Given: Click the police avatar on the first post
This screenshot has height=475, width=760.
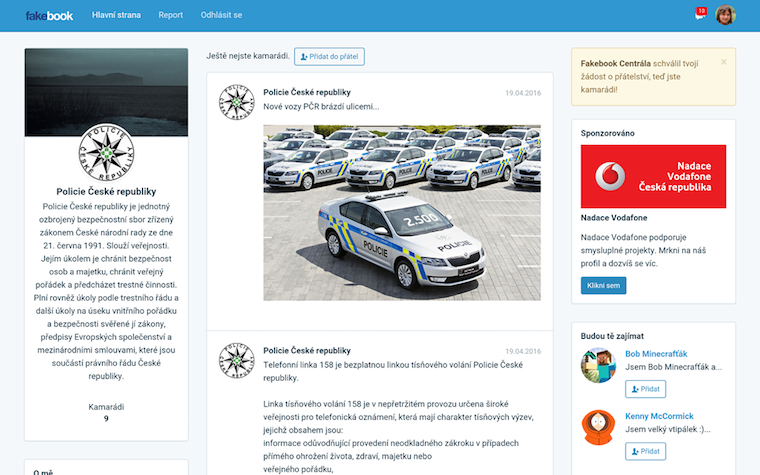Looking at the screenshot, I should point(237,102).
